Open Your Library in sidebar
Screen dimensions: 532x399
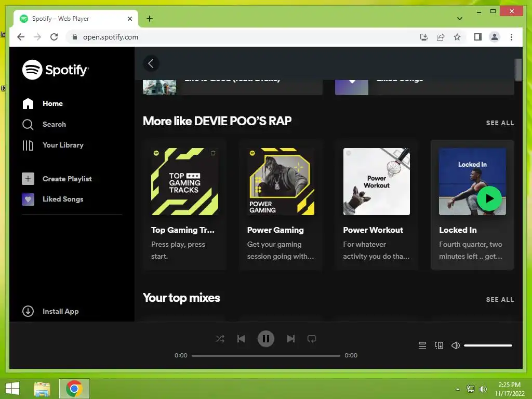coord(53,145)
